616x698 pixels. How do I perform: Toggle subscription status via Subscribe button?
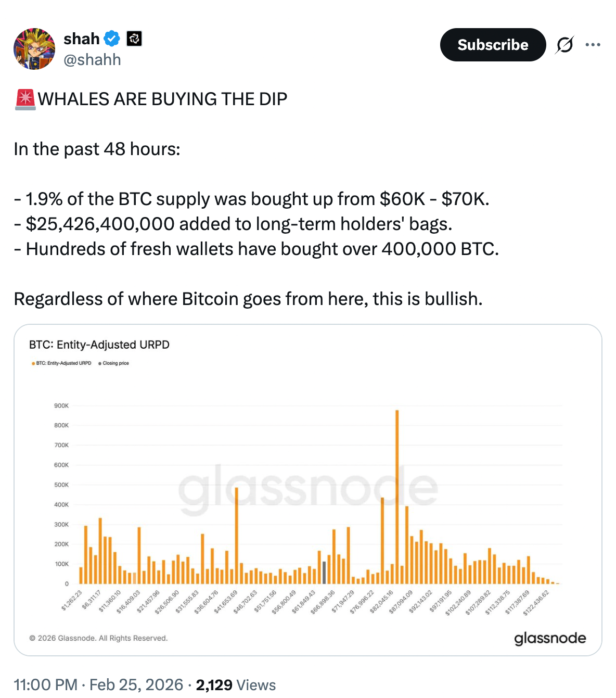coord(492,45)
